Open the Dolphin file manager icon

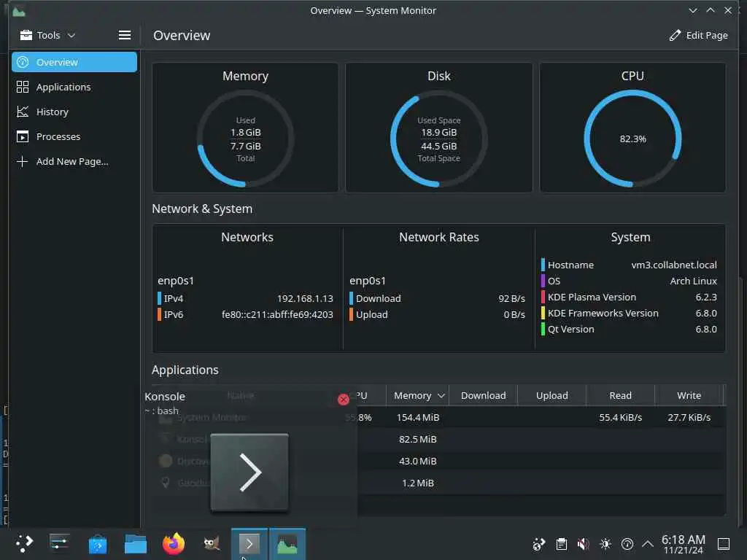pos(135,544)
